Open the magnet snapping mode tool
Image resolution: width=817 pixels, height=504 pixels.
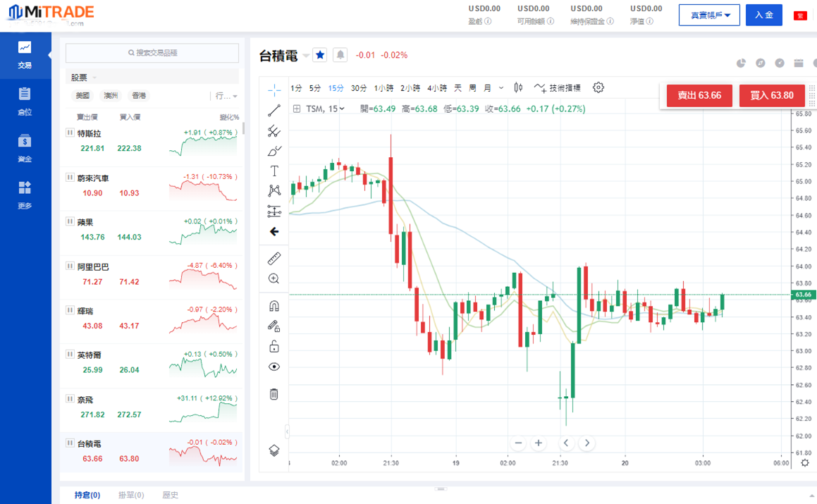pyautogui.click(x=274, y=306)
